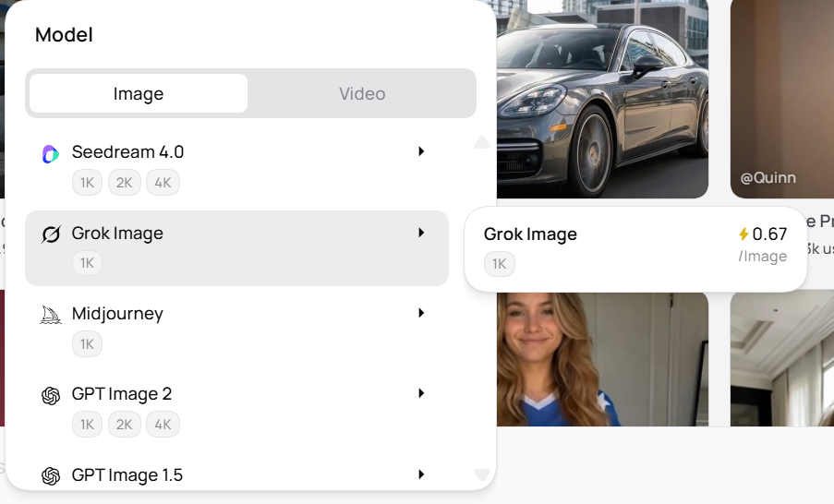Click the GPT Image 2 OpenAI icon
The image size is (834, 504).
pyautogui.click(x=51, y=396)
